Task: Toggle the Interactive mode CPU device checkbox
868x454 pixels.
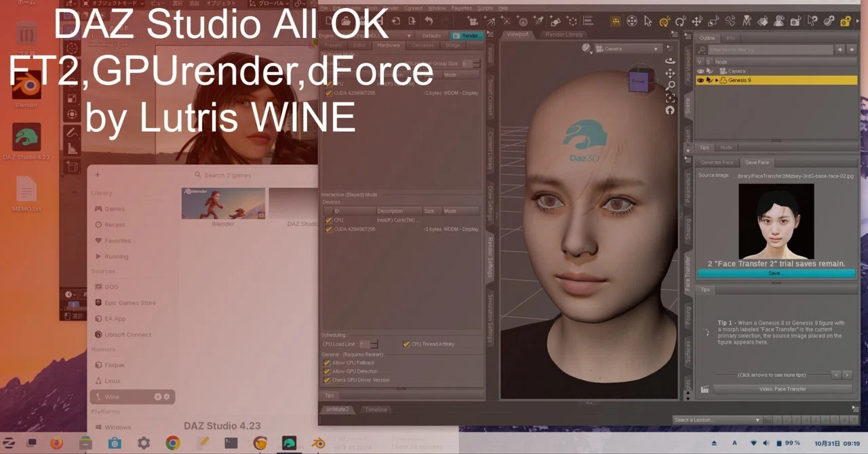Action: pos(329,220)
